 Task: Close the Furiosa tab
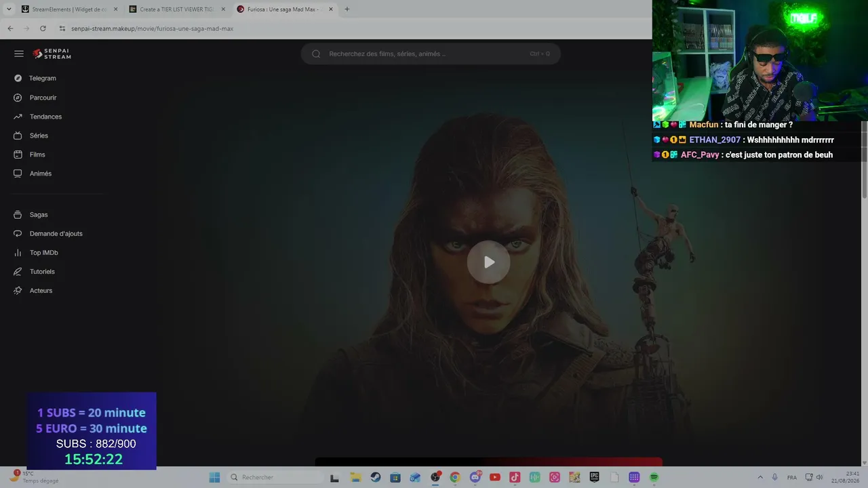331,9
